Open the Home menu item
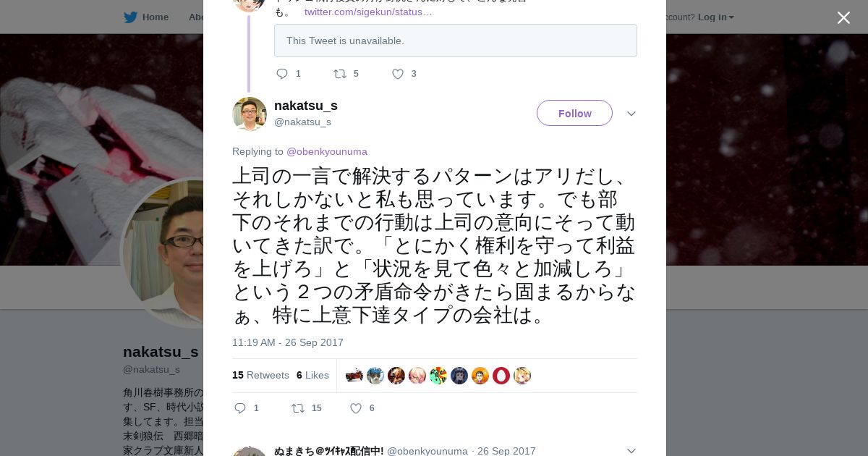 pos(155,17)
